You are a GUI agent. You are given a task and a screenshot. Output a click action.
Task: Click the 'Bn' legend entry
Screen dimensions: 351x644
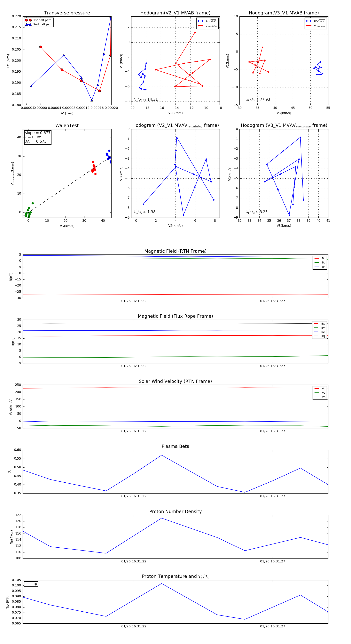pos(320,267)
